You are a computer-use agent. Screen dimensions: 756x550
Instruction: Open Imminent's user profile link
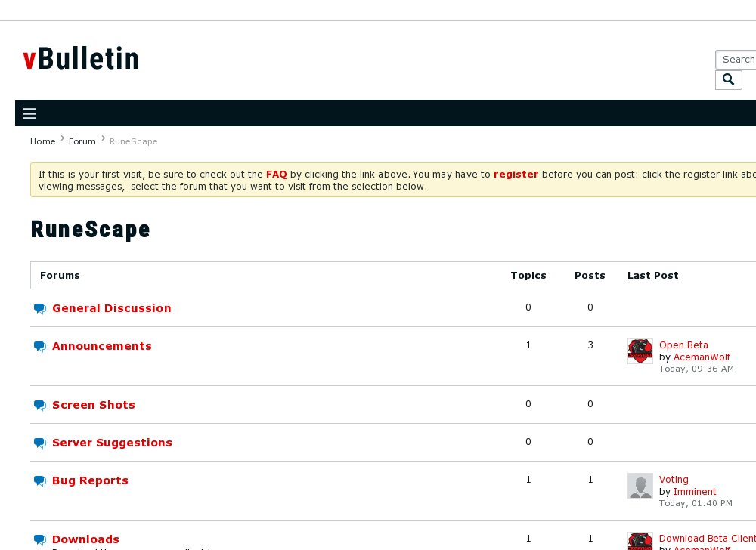coord(694,492)
